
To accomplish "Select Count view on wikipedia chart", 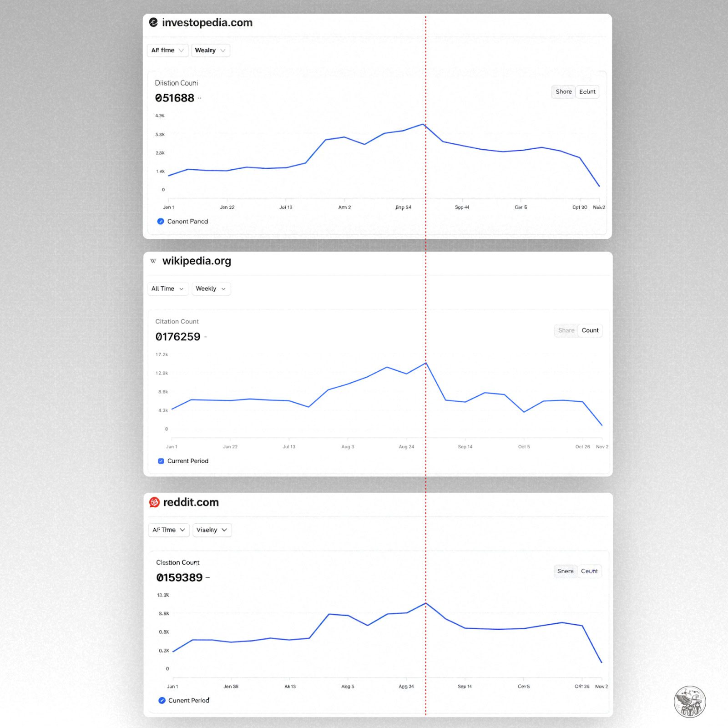I will (590, 330).
